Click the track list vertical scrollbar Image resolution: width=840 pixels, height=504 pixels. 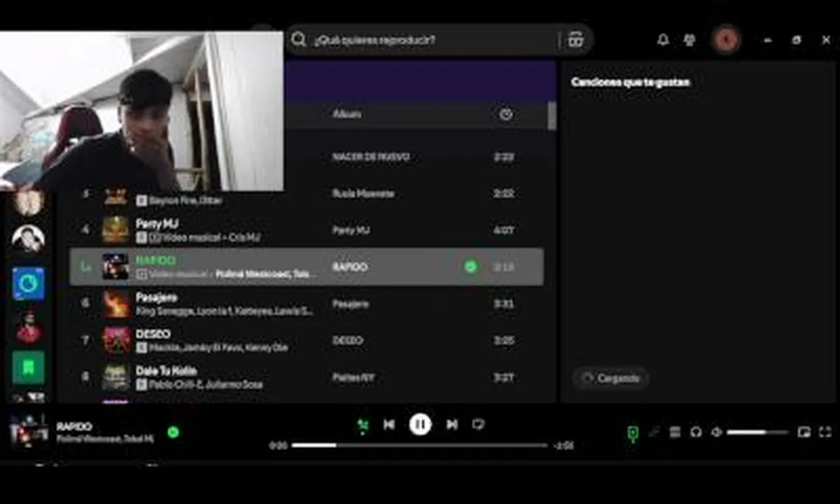tap(552, 115)
